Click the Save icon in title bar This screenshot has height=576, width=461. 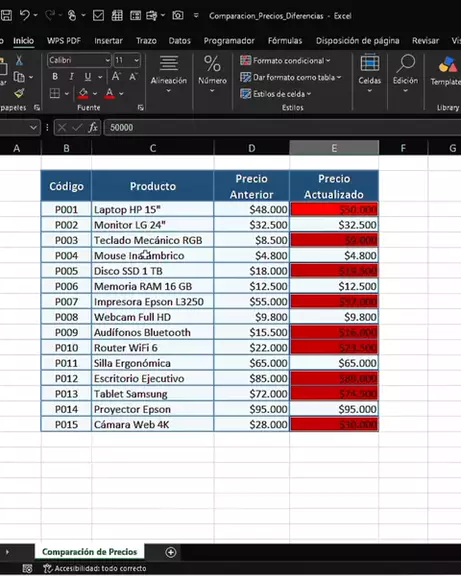(6, 15)
